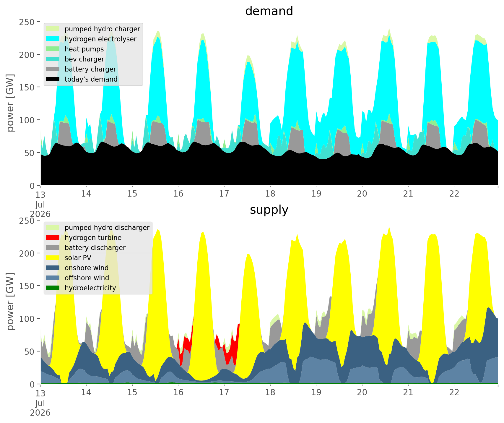Click the "pumped hydro discharger" legend label
This screenshot has height=423, width=504.
(x=107, y=228)
